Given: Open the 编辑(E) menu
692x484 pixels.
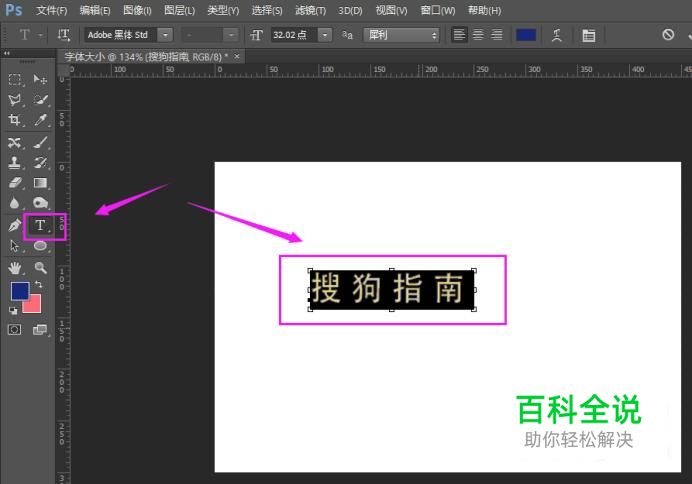Looking at the screenshot, I should coord(95,10).
